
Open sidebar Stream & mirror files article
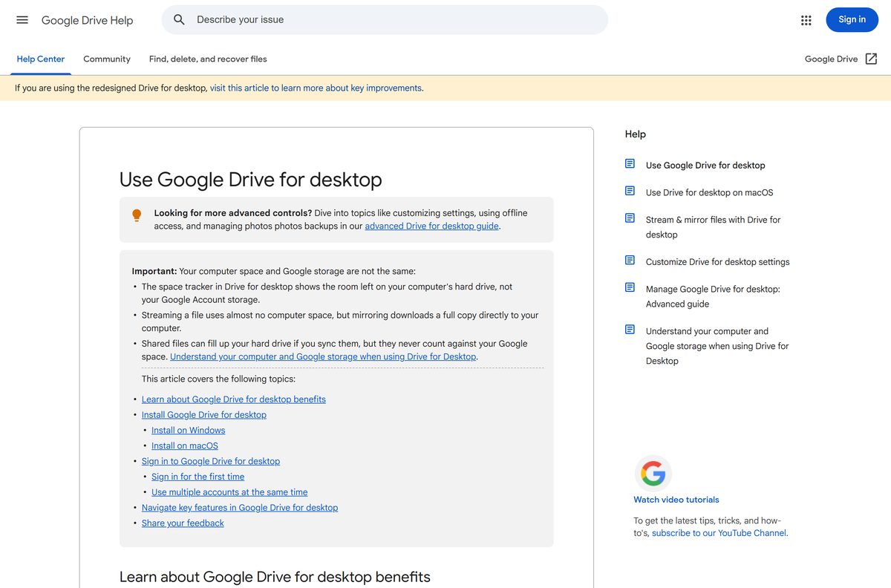[714, 227]
